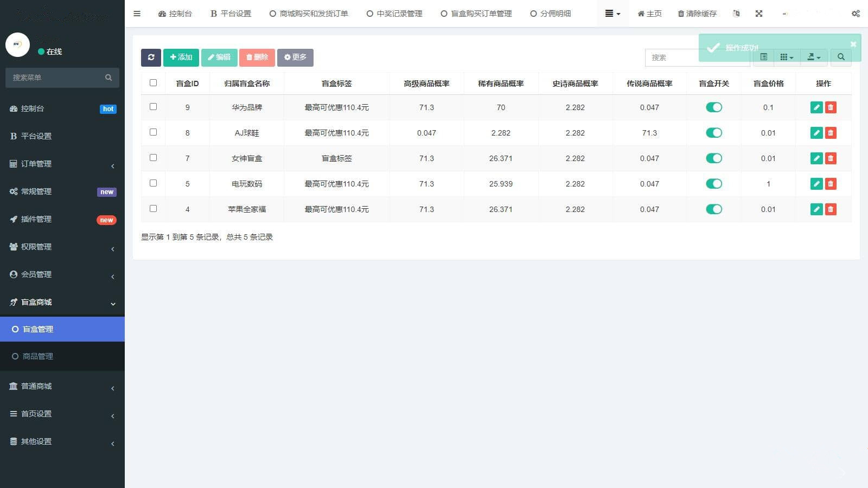Switch to the 中奖记录管理 tab
868x488 pixels.
point(394,14)
